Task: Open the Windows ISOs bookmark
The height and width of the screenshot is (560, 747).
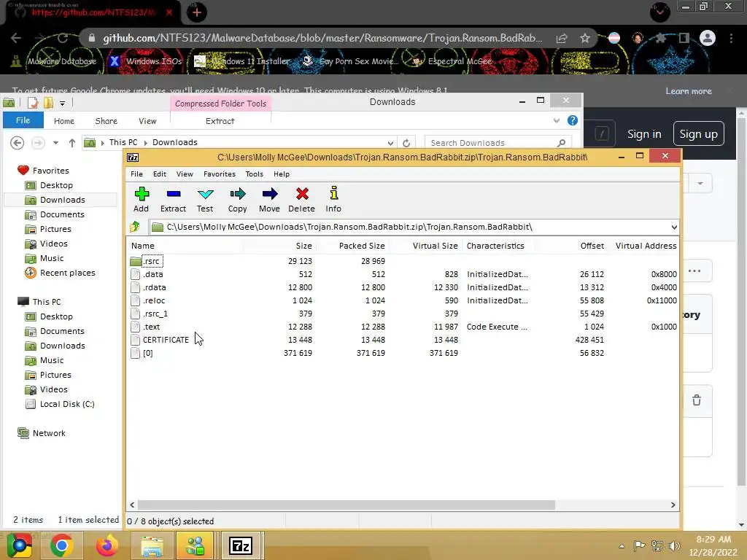Action: click(x=146, y=61)
